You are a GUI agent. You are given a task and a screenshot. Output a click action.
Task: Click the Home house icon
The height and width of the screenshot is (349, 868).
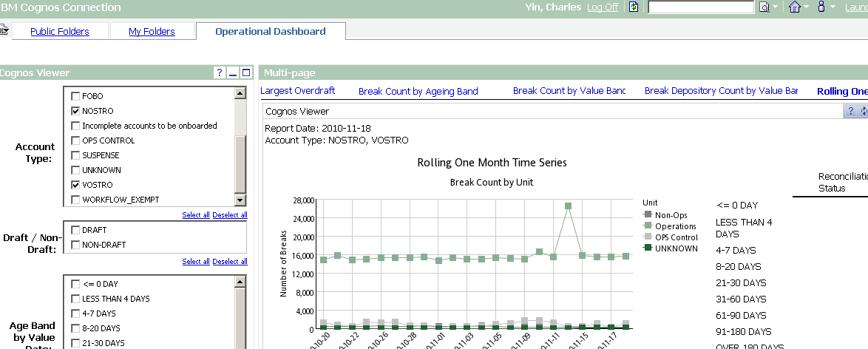795,7
